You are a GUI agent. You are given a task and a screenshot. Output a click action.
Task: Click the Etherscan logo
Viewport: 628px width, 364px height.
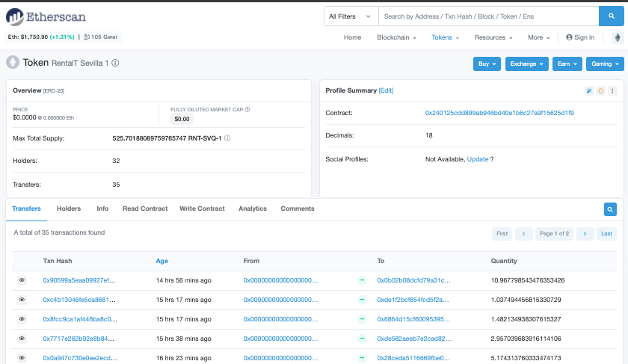click(46, 17)
